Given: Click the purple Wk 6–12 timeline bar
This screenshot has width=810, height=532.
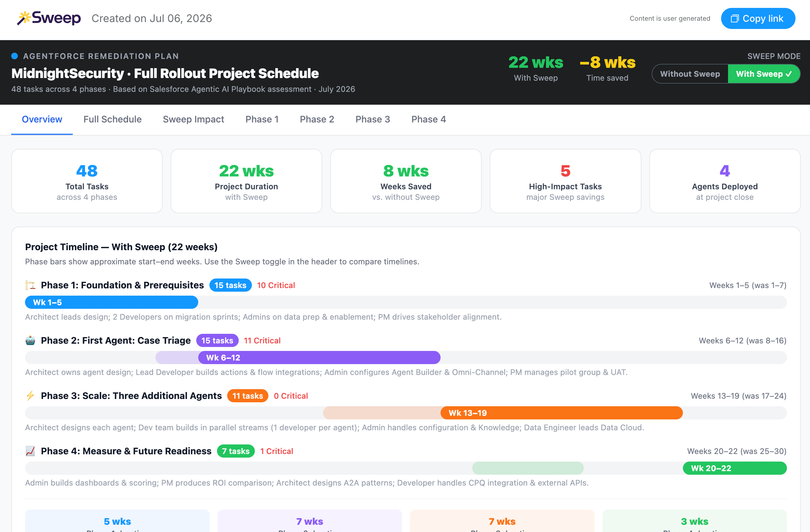Looking at the screenshot, I should (319, 358).
